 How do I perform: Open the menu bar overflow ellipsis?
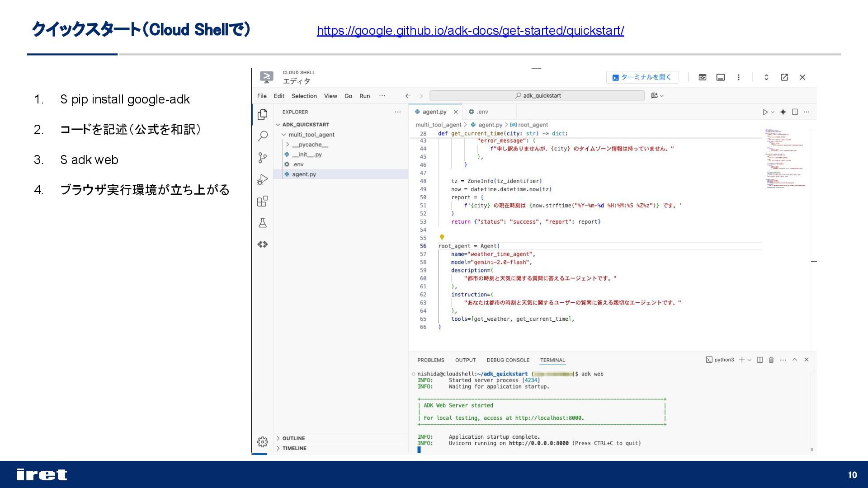[382, 96]
